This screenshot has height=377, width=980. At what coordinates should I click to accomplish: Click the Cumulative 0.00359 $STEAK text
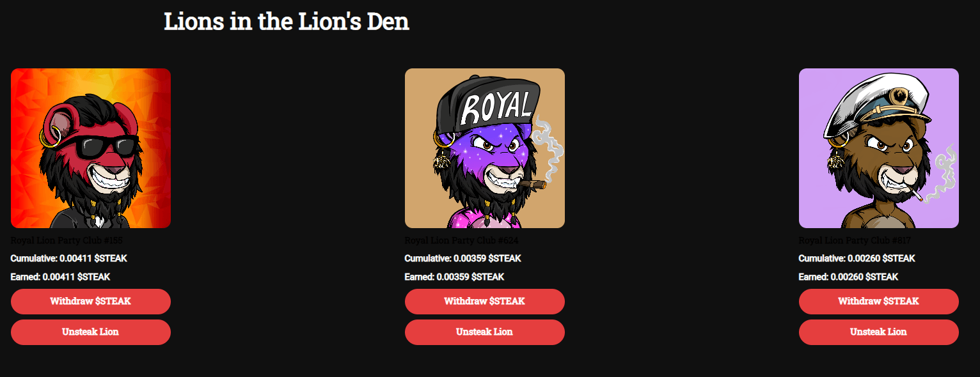(x=463, y=259)
